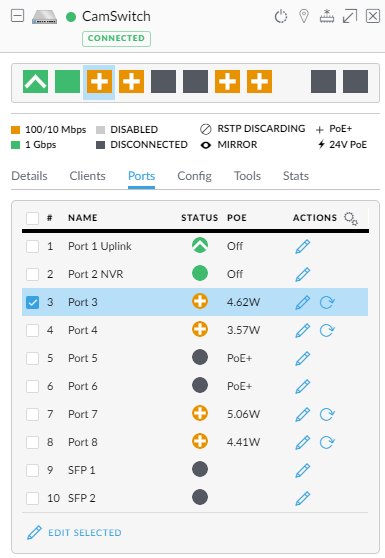Sort ports by the Status column header
The width and height of the screenshot is (385, 558).
point(200,218)
